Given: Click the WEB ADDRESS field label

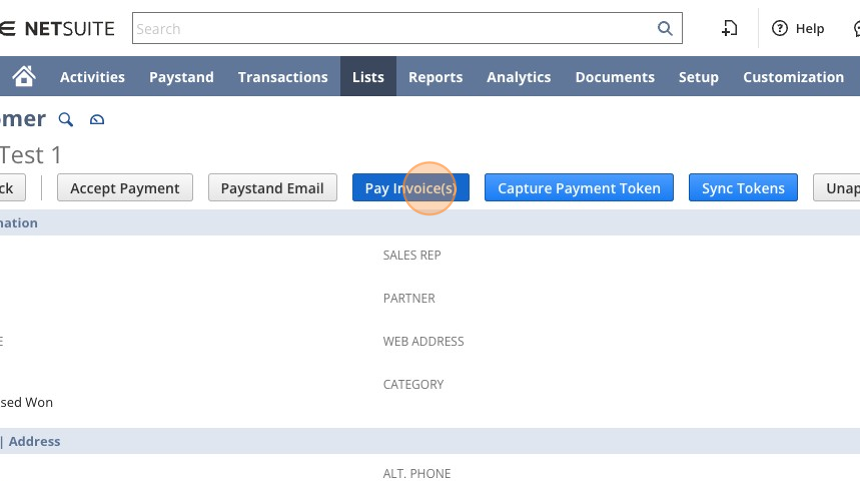Looking at the screenshot, I should 423,342.
